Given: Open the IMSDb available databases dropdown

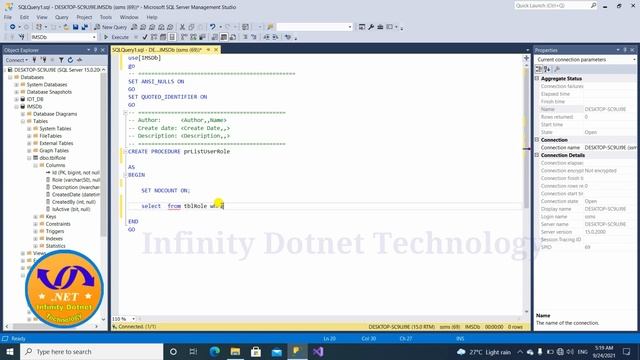Looking at the screenshot, I should (x=94, y=37).
